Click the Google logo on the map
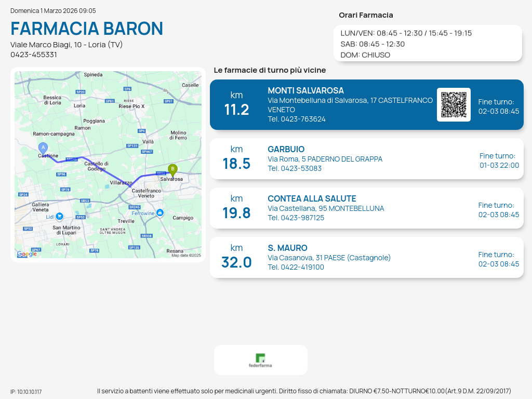532x399 pixels. click(x=27, y=254)
